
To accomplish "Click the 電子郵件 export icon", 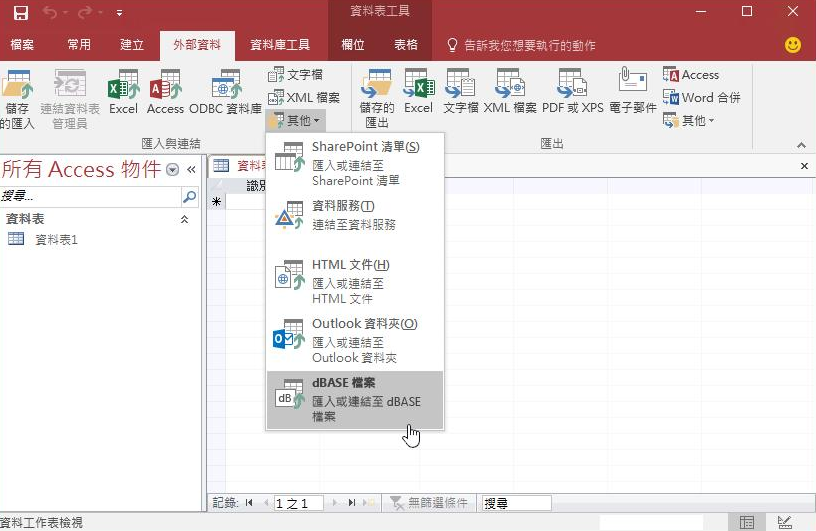I will pyautogui.click(x=632, y=92).
